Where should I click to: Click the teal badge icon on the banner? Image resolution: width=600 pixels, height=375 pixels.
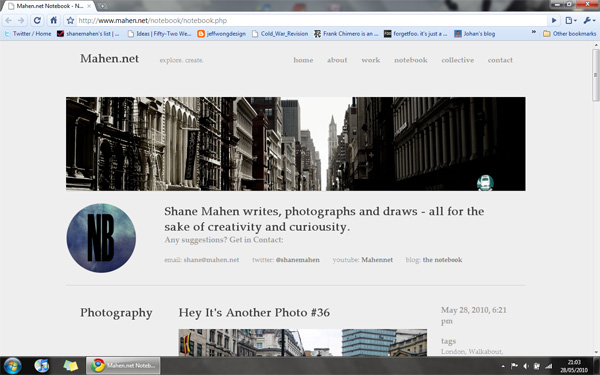click(485, 182)
